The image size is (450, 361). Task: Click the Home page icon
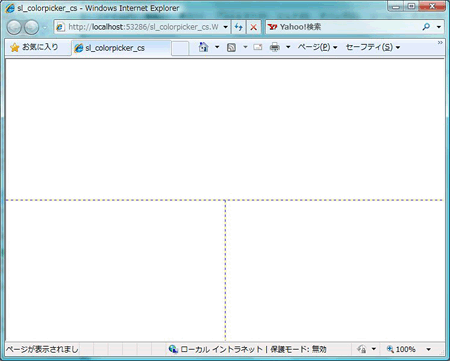pos(203,47)
